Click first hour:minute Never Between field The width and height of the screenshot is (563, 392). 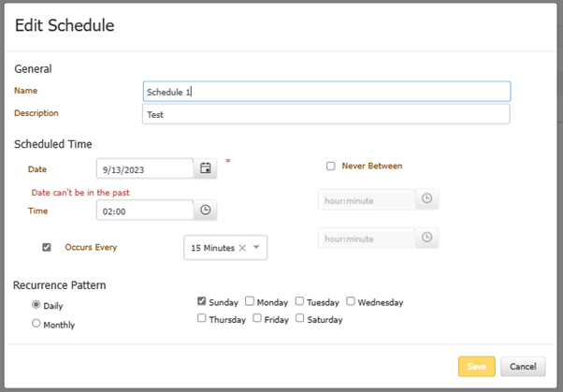[x=367, y=200]
